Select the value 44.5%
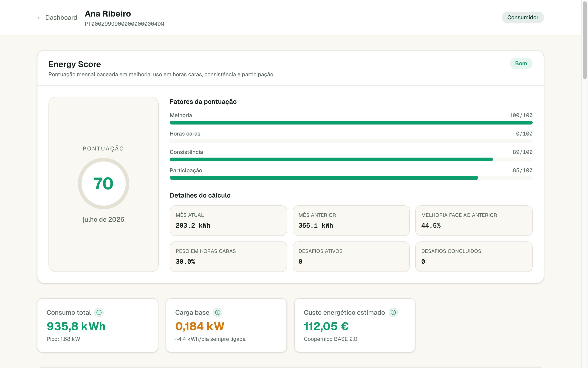 pos(431,226)
